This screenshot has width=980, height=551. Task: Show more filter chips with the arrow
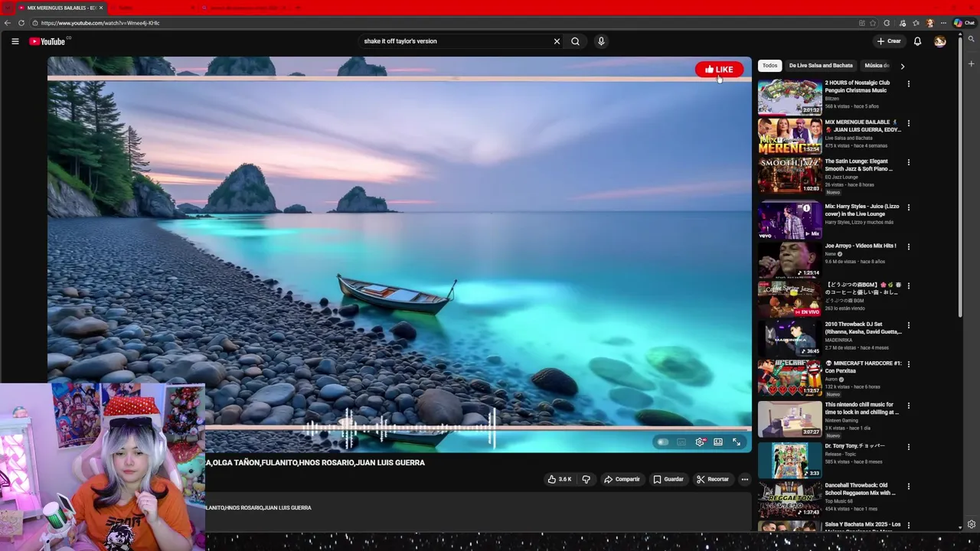point(902,67)
